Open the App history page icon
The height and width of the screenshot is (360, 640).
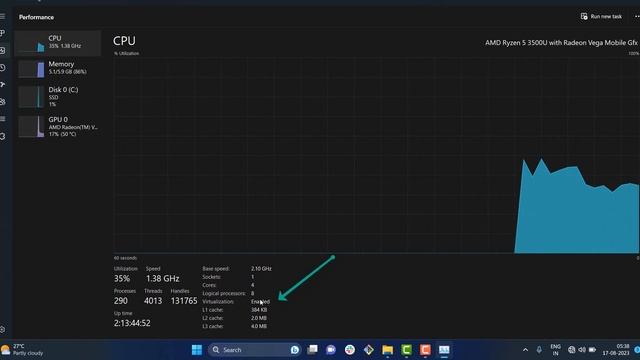tap(2, 67)
